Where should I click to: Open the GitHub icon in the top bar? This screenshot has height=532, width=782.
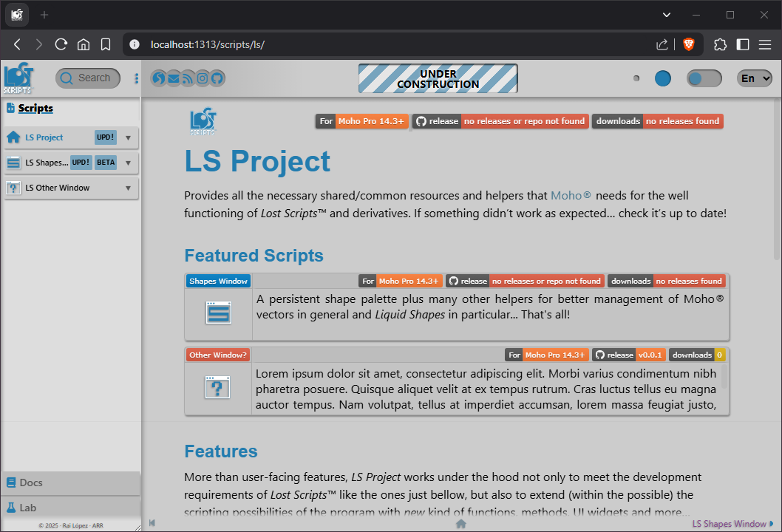[217, 78]
